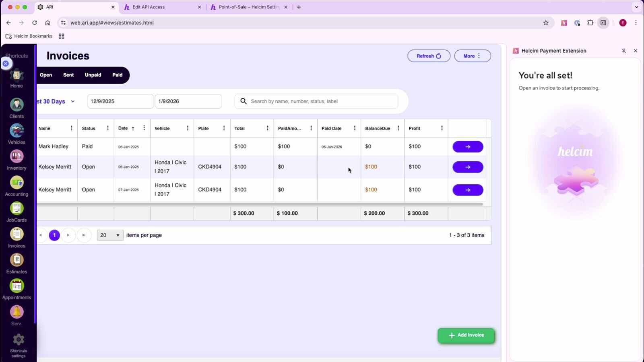
Task: Unpin the Helcim Payment Extension panel
Action: 623,51
